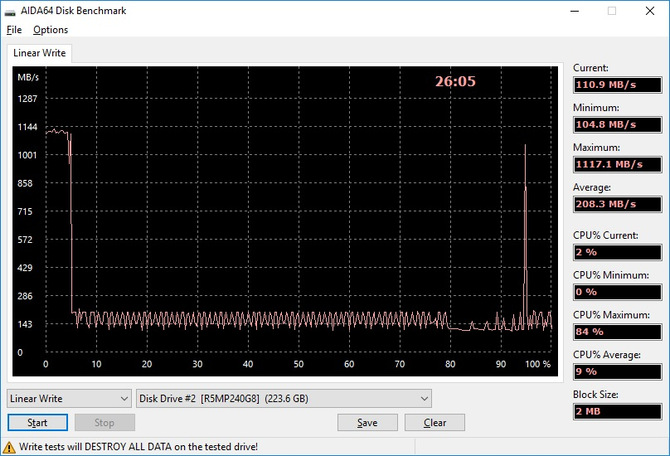Click the 26:05 elapsed time on graph
This screenshot has width=670, height=456.
[x=455, y=81]
